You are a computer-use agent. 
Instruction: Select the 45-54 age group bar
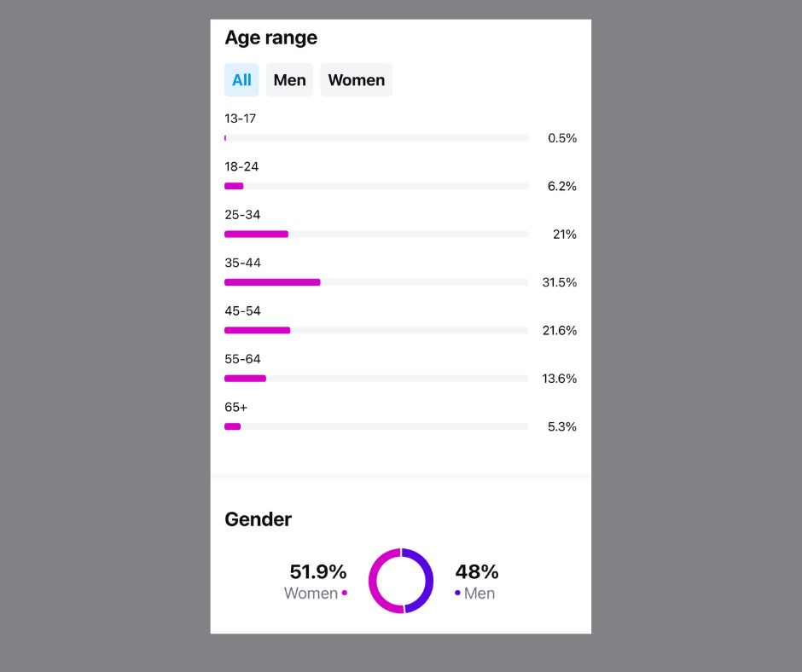(375, 330)
